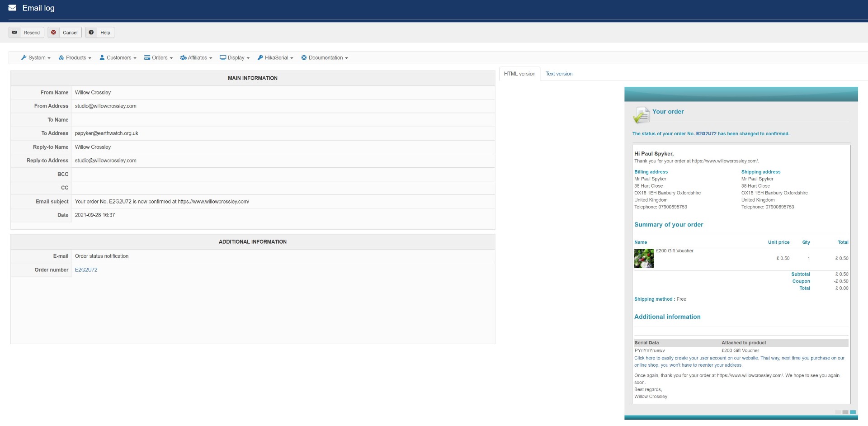Click the Coupon amount -£ 0.50
The image size is (868, 426).
841,281
